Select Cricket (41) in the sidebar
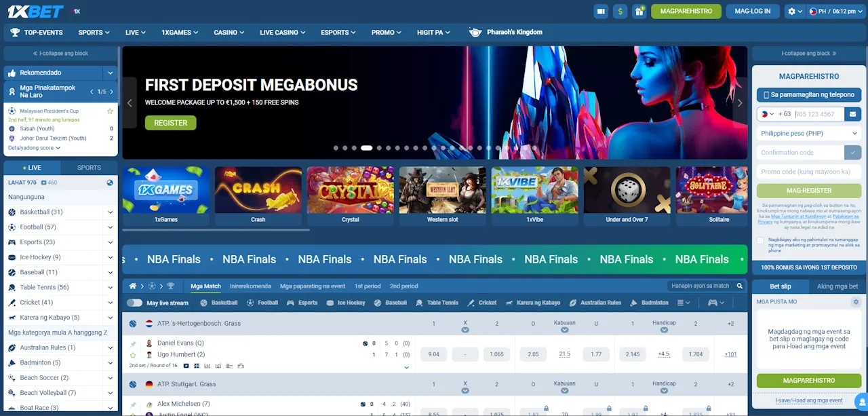 point(36,303)
